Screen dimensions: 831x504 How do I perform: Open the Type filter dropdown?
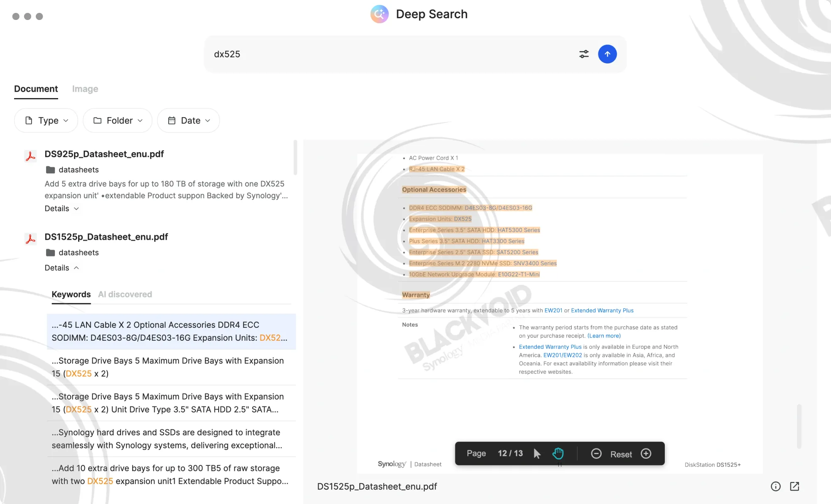tap(46, 120)
